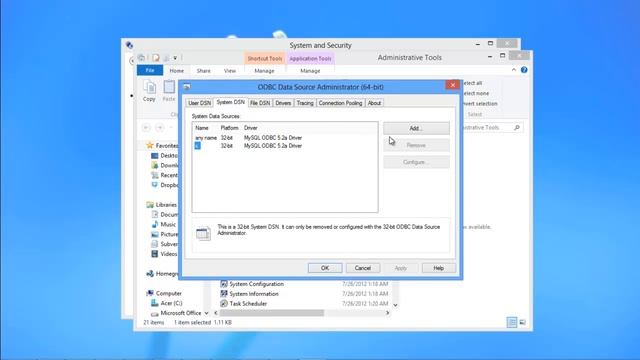The width and height of the screenshot is (640, 360).
Task: Click Select none in the ribbon
Action: pyautogui.click(x=476, y=93)
